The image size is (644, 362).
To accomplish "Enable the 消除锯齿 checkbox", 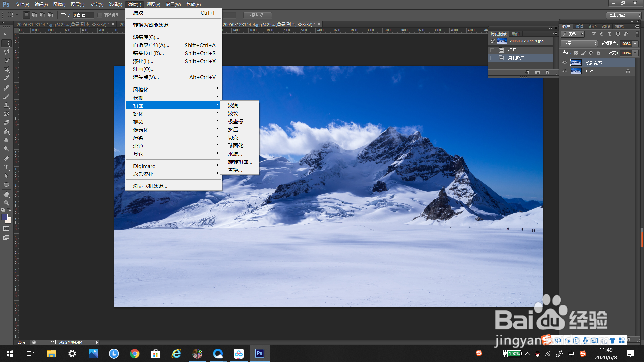I will click(100, 15).
